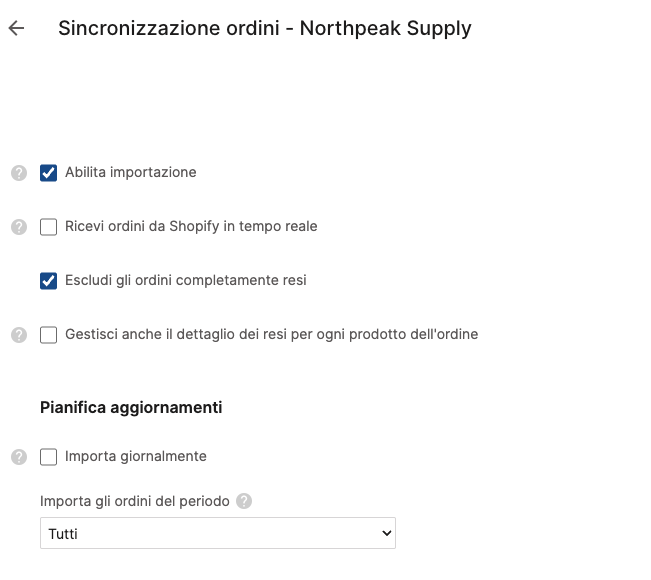Click the Importa gli ordini del periodo label

134,501
